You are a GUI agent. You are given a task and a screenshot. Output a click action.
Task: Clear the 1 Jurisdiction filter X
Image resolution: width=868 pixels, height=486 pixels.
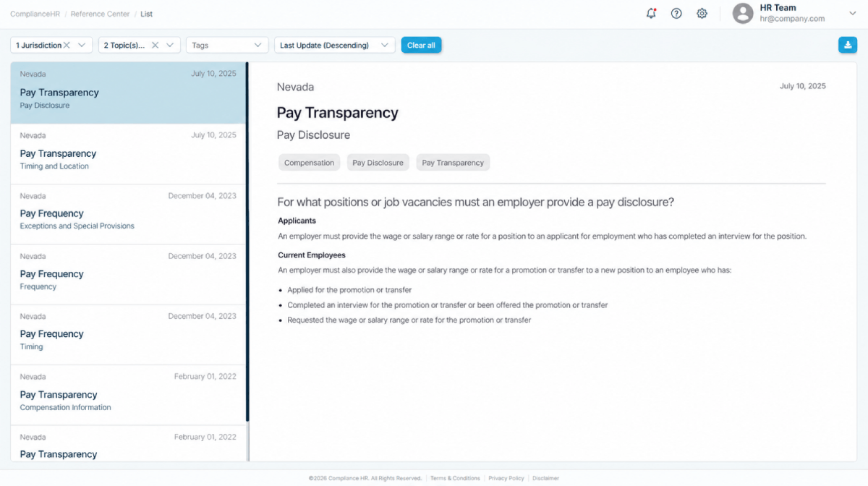pyautogui.click(x=67, y=45)
